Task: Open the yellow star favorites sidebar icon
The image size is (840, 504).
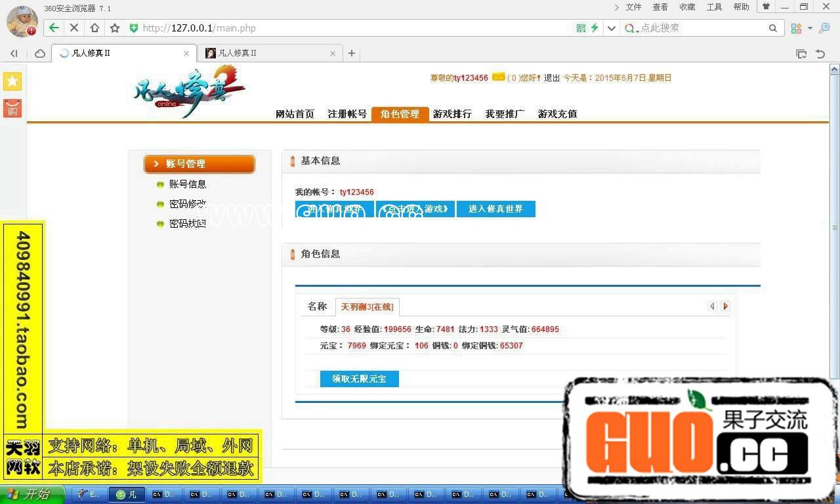Action: [12, 81]
